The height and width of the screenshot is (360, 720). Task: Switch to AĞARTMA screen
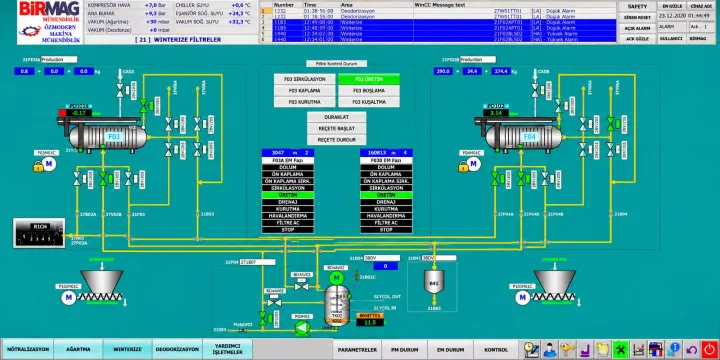(78, 349)
